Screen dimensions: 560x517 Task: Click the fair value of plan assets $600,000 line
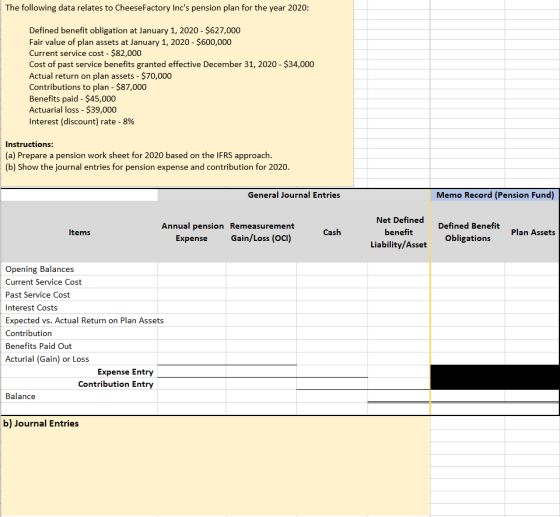pos(130,42)
